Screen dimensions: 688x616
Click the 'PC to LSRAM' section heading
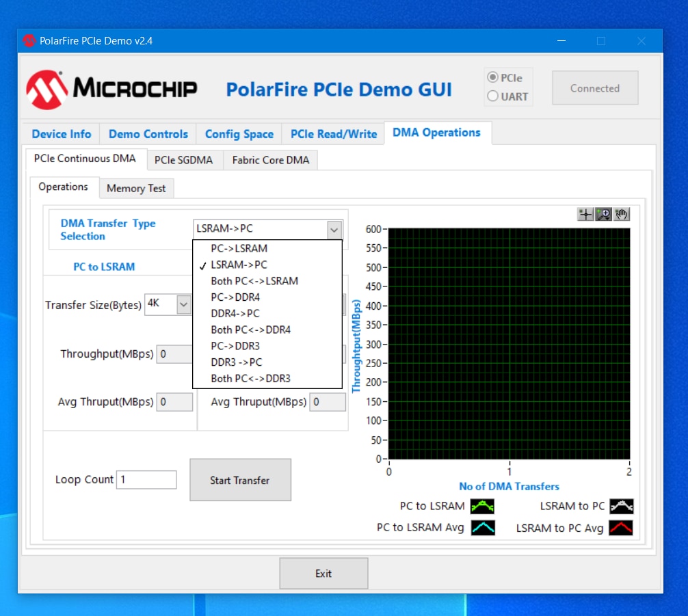click(104, 267)
